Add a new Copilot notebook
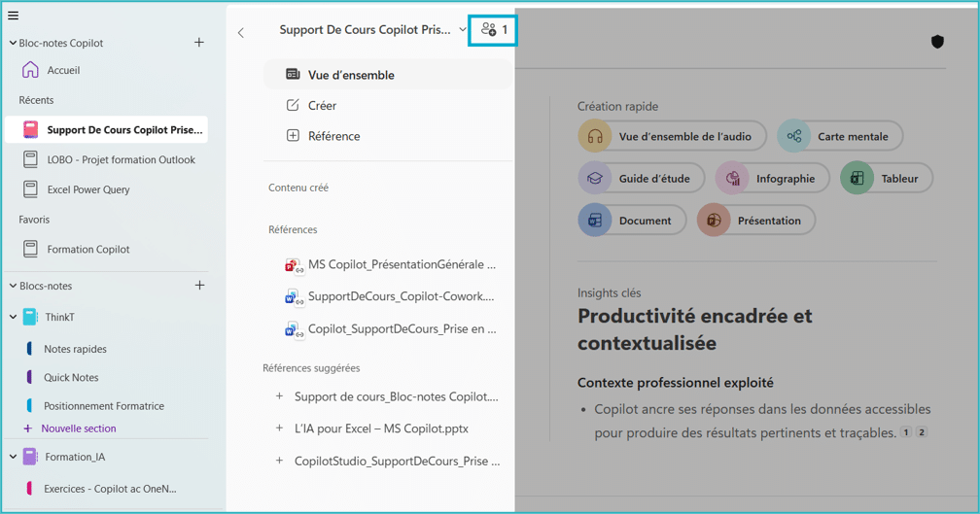The image size is (980, 514). pos(198,43)
